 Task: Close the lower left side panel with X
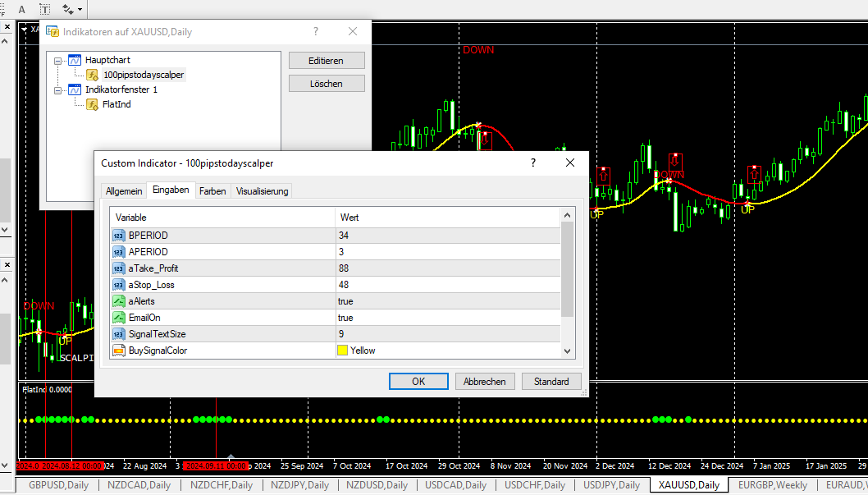point(7,265)
